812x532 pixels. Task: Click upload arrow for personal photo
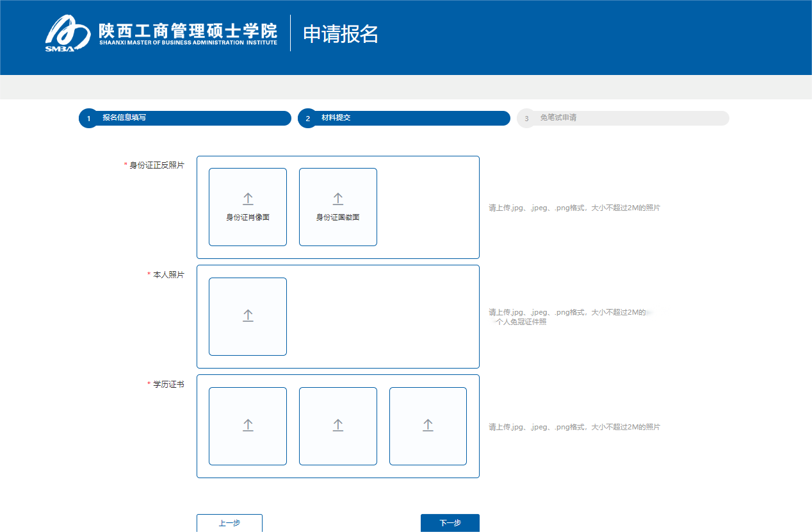(248, 315)
